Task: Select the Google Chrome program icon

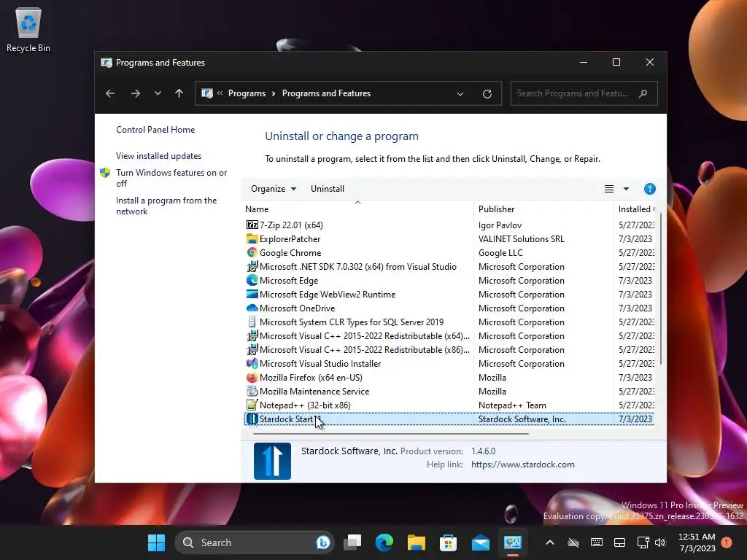Action: point(252,252)
